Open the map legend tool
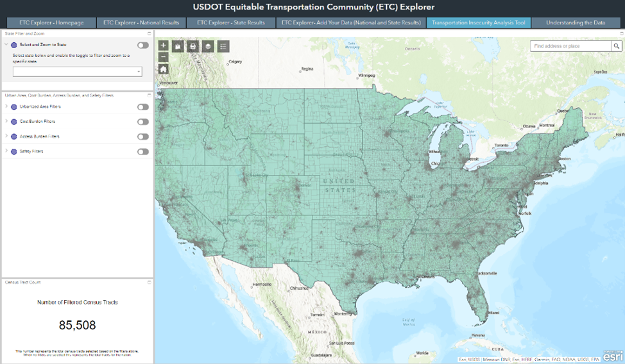The height and width of the screenshot is (364, 625). 223,47
